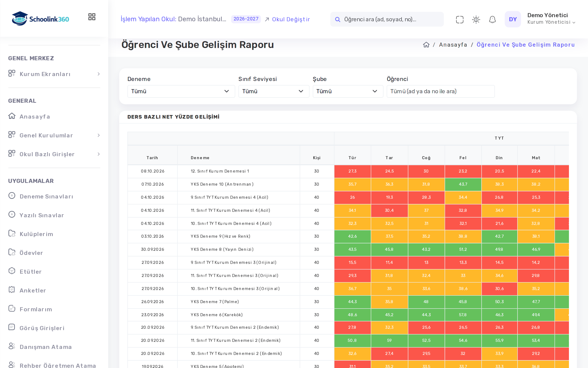
Task: Expand Kurum Ekranları menu
Action: [54, 74]
